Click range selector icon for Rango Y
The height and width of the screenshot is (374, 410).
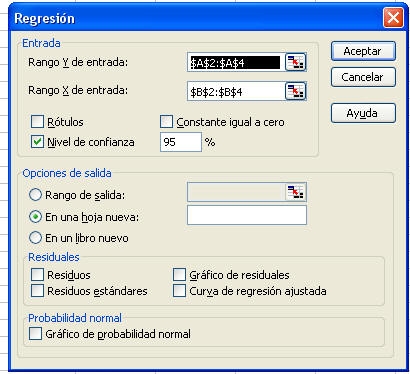296,62
